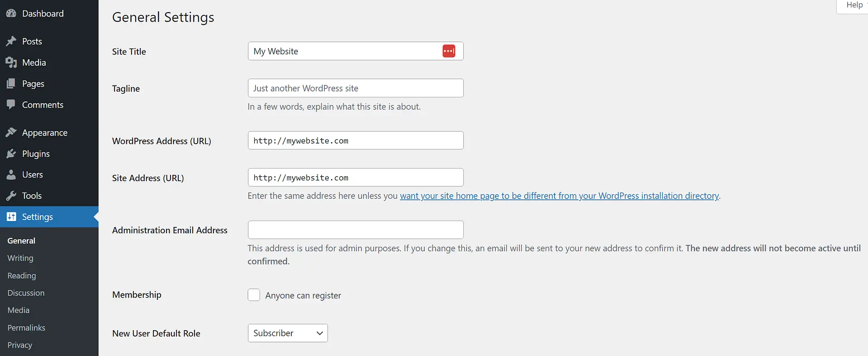868x356 pixels.
Task: Open Privacy settings submenu
Action: (20, 345)
